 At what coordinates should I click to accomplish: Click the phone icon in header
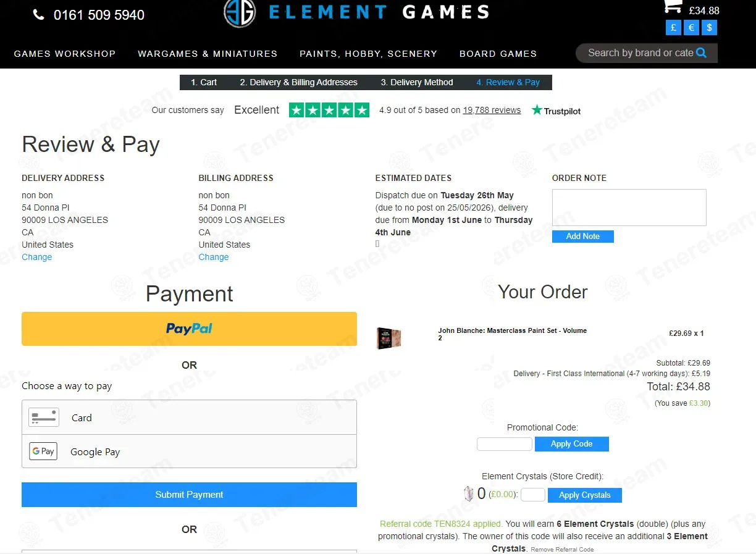coord(38,15)
